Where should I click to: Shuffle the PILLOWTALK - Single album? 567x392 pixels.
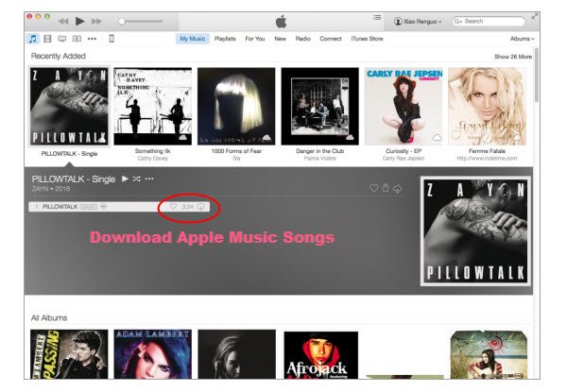tap(136, 179)
